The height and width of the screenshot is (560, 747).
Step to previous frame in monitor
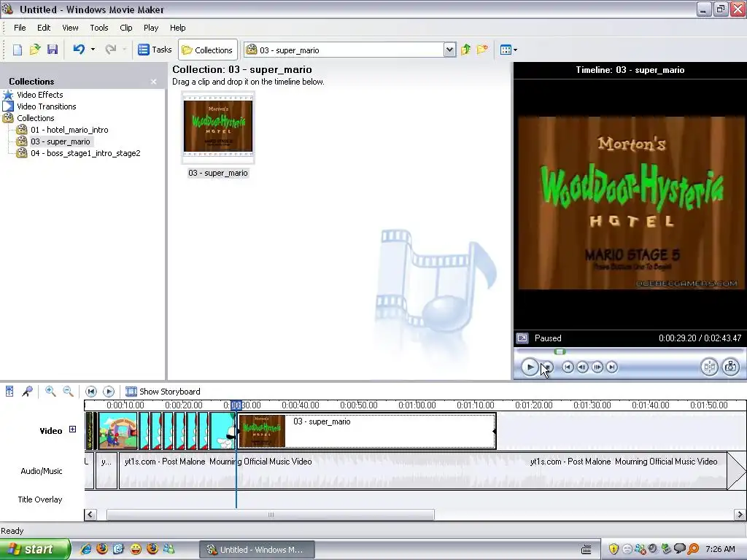(582, 367)
